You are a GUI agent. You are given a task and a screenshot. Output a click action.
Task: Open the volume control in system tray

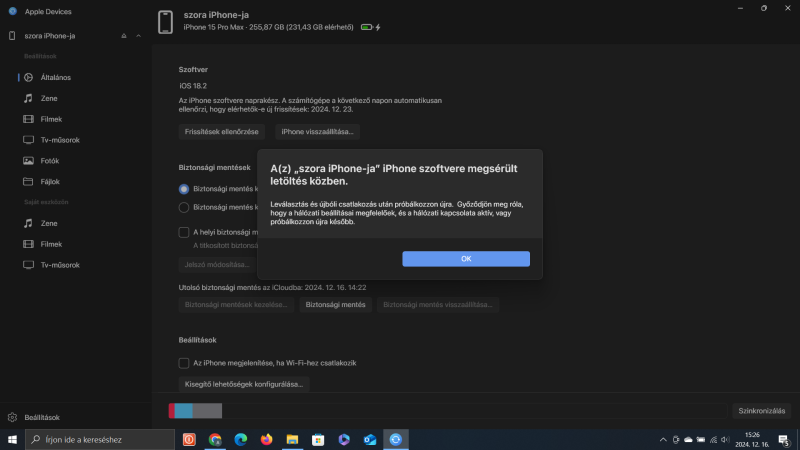pyautogui.click(x=726, y=440)
